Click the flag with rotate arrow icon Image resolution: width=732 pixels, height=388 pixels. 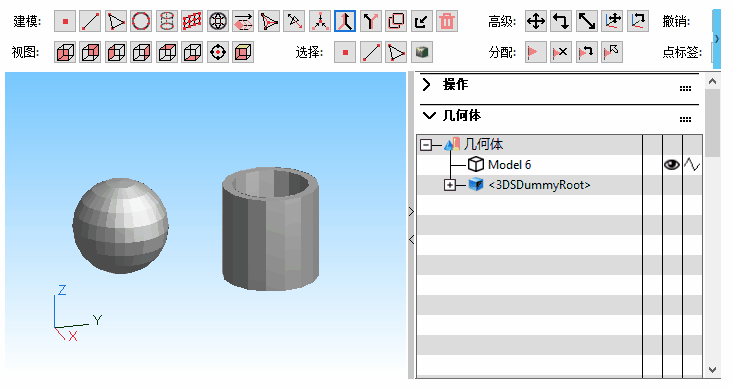[x=587, y=52]
